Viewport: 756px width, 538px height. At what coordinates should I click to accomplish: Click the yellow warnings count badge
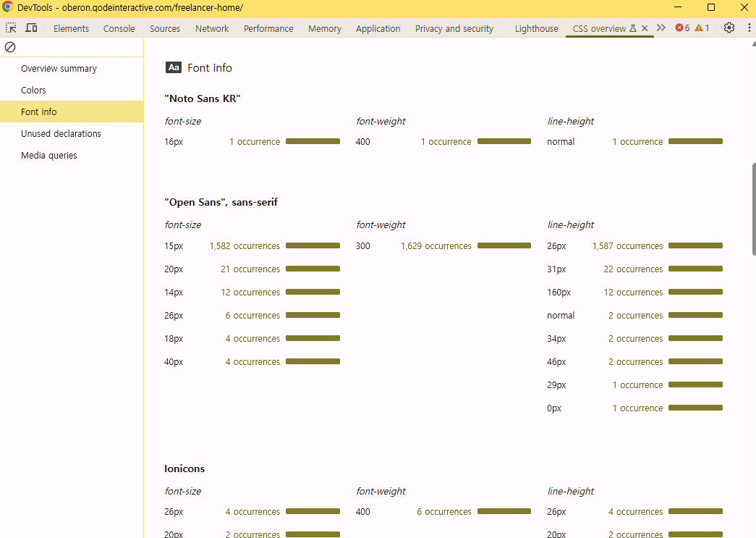(x=702, y=28)
